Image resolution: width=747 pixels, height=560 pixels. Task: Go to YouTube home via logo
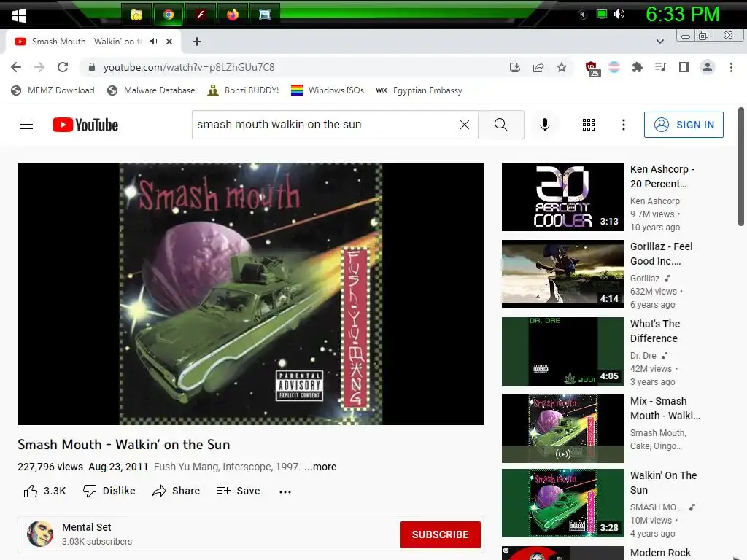coord(85,125)
